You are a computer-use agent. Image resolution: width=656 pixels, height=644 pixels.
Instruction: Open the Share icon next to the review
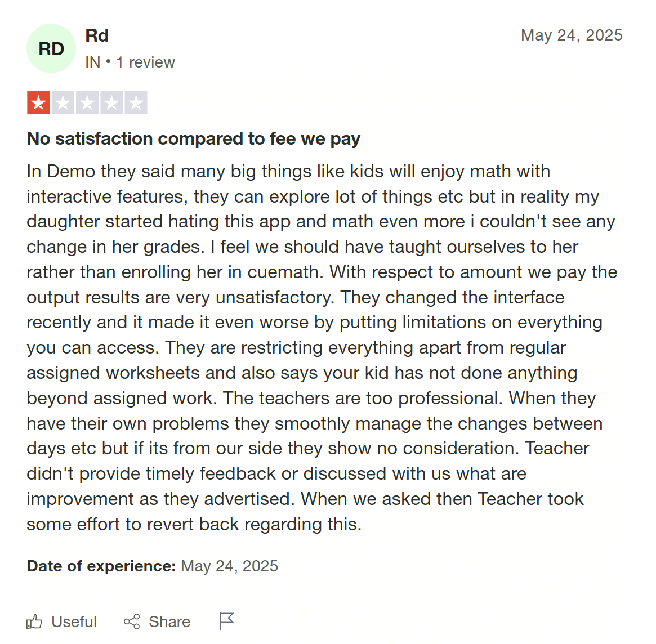pos(132,621)
